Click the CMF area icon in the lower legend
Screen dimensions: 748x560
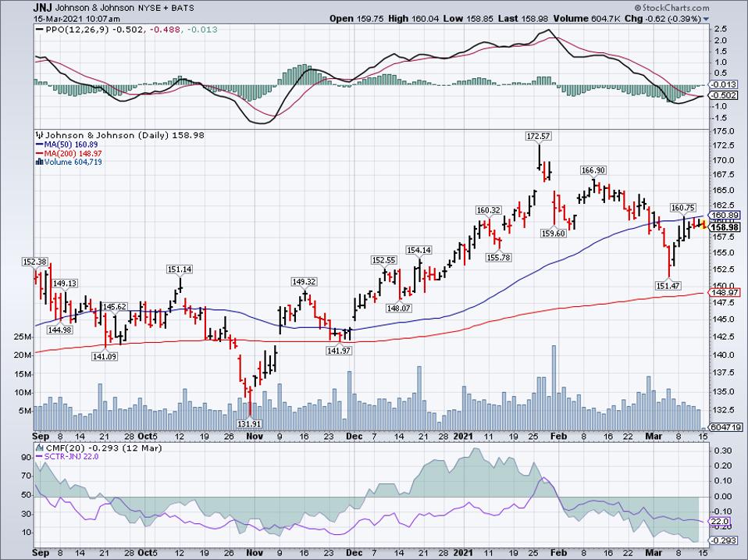40,448
